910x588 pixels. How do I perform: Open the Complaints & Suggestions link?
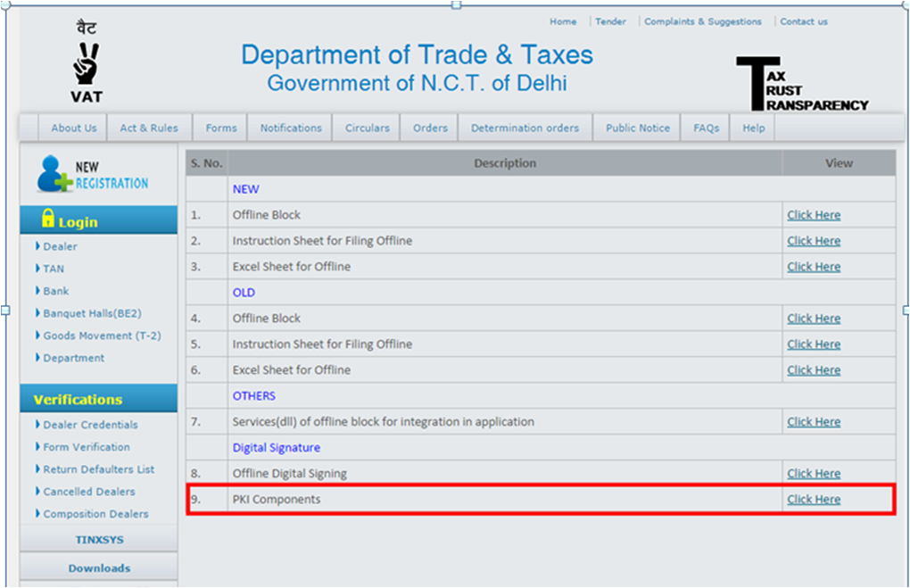[703, 21]
